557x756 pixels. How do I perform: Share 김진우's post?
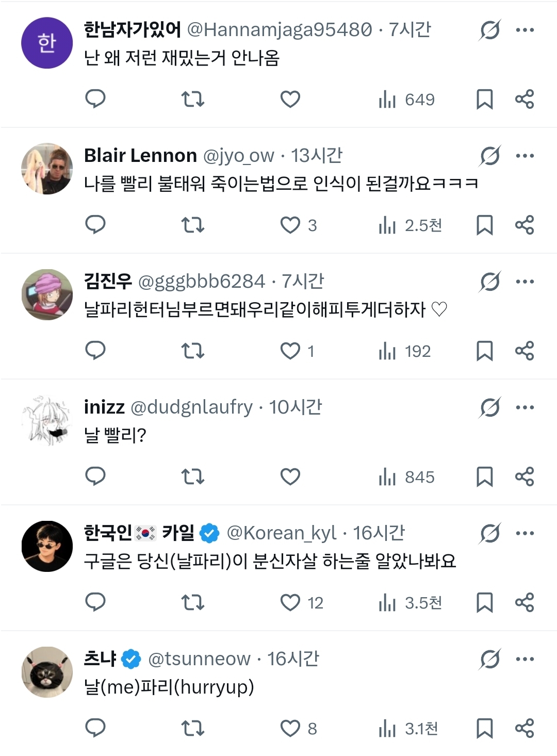point(525,351)
